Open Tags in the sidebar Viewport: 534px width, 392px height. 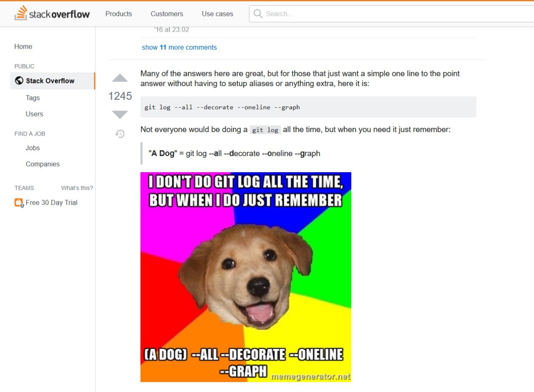coord(33,98)
